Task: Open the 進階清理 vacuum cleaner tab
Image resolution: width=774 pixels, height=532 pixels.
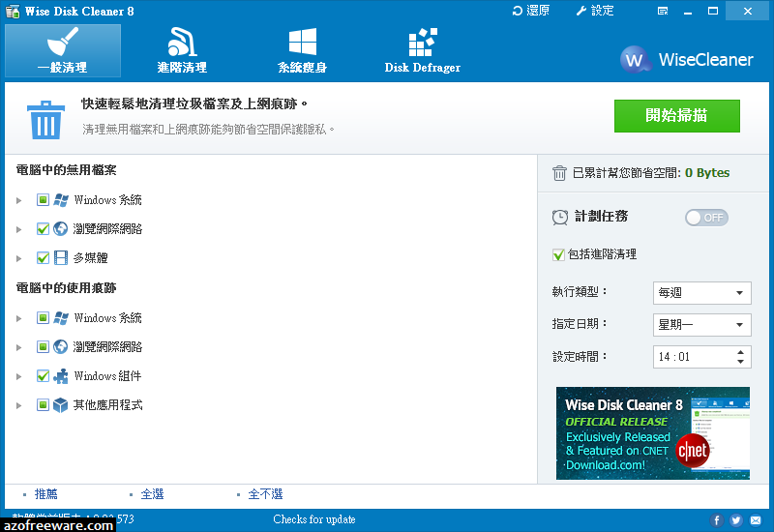Action: pos(182,50)
